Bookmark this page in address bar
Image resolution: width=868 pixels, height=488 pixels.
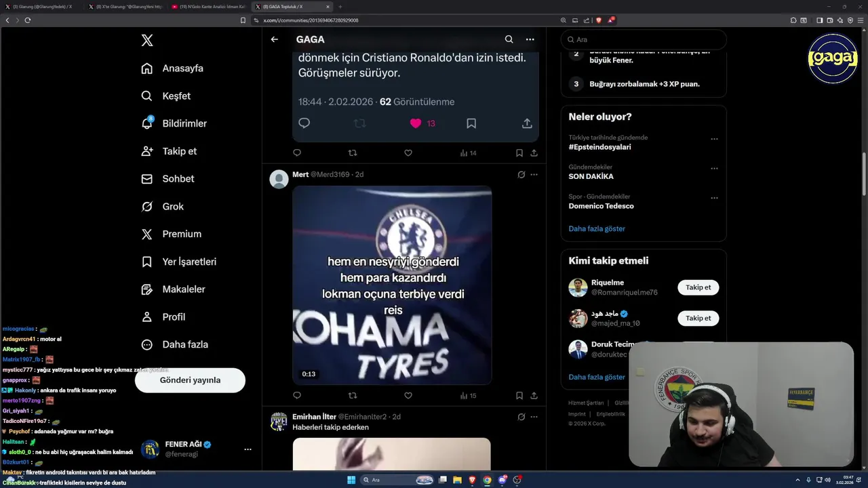click(x=243, y=20)
